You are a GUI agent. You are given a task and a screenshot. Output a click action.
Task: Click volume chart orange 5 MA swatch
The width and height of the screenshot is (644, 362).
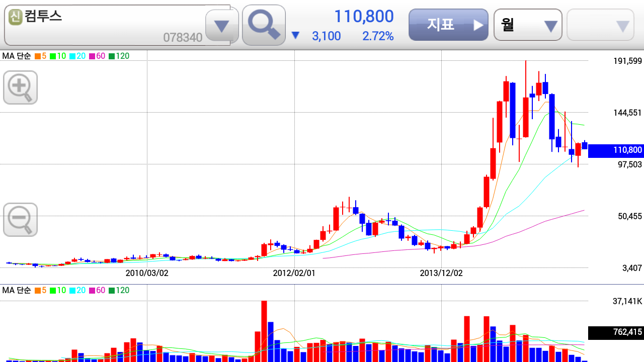[38, 291]
